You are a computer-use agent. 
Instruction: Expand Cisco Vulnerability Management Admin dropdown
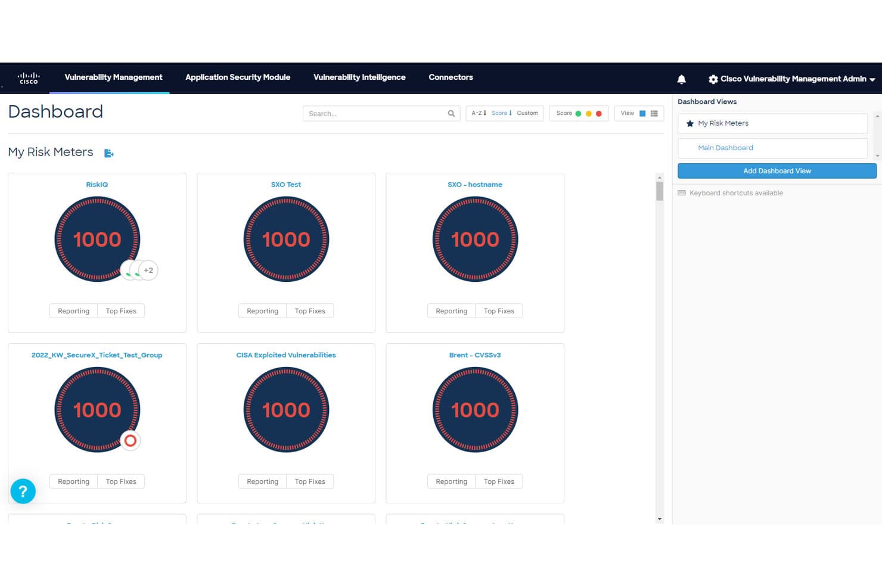click(872, 80)
